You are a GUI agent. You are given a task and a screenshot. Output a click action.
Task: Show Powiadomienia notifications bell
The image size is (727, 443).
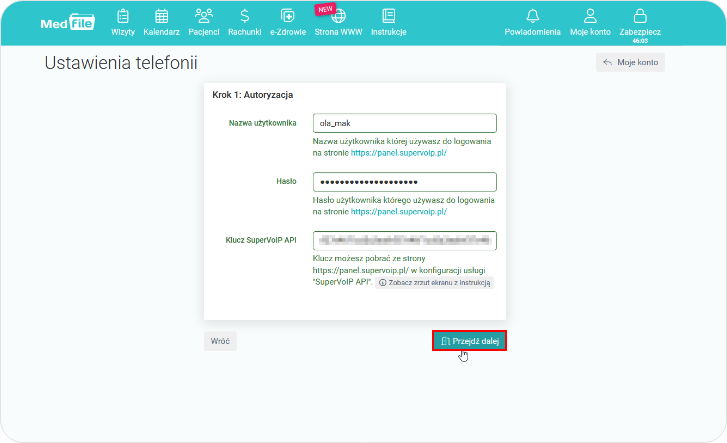[x=532, y=21]
